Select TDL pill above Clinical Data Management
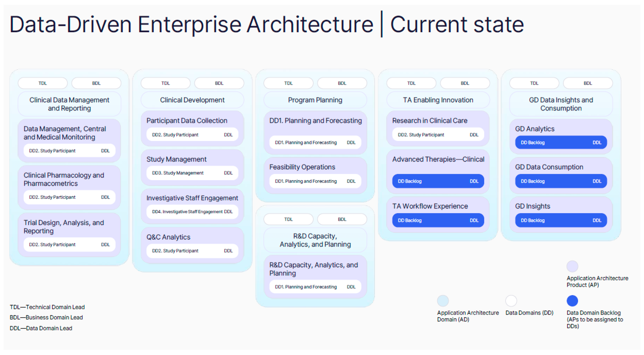644x355 pixels. coord(43,83)
